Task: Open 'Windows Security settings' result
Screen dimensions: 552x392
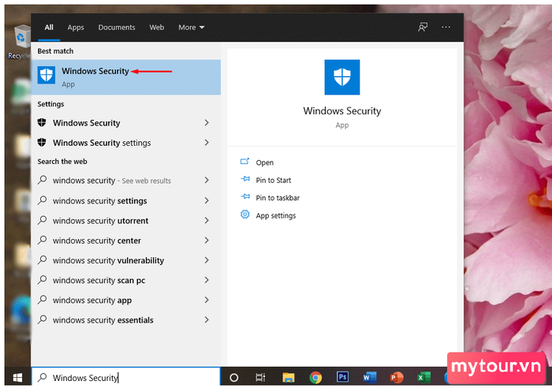Action: tap(125, 142)
